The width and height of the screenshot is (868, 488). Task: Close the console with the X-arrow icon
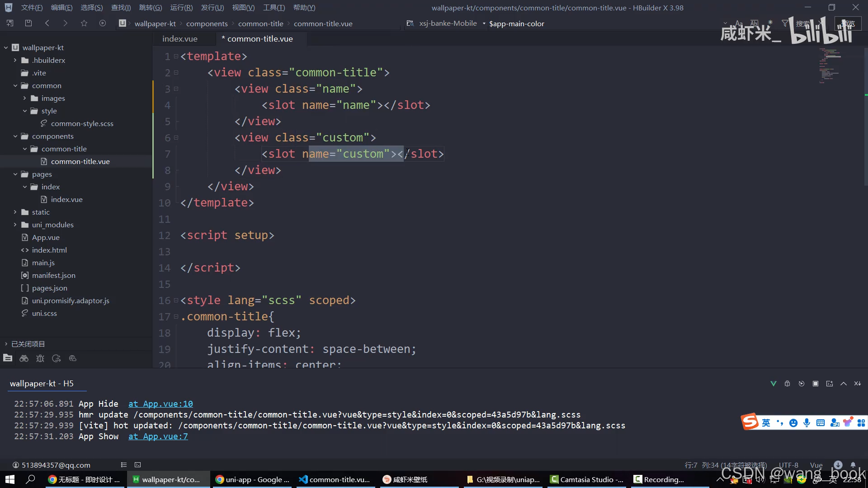coord(858,384)
